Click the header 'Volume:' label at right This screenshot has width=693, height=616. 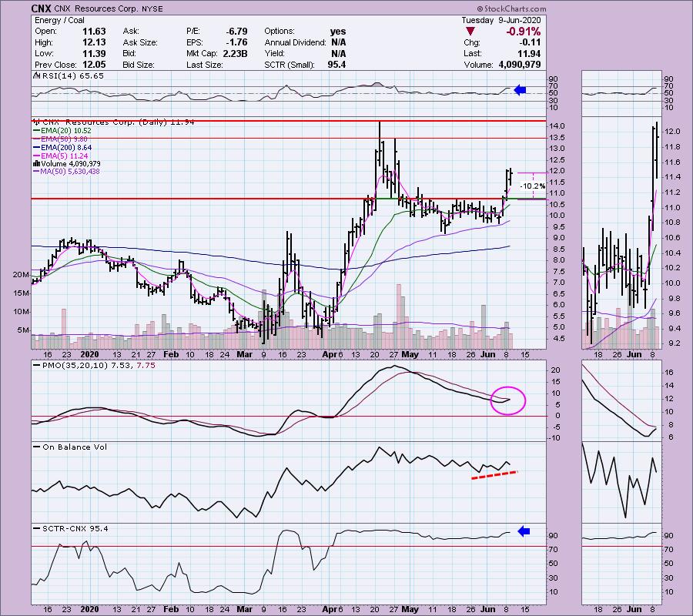[479, 65]
